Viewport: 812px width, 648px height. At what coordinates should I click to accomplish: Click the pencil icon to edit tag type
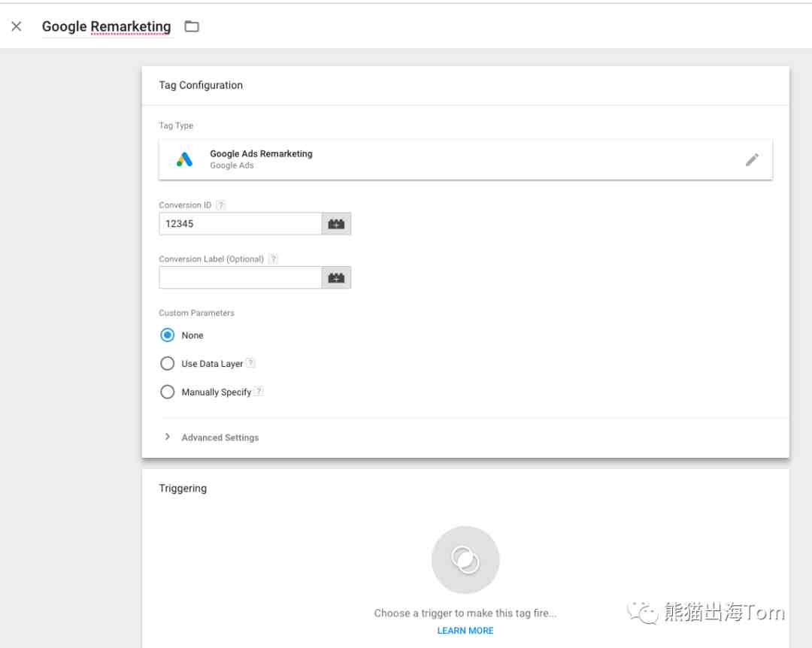point(752,159)
